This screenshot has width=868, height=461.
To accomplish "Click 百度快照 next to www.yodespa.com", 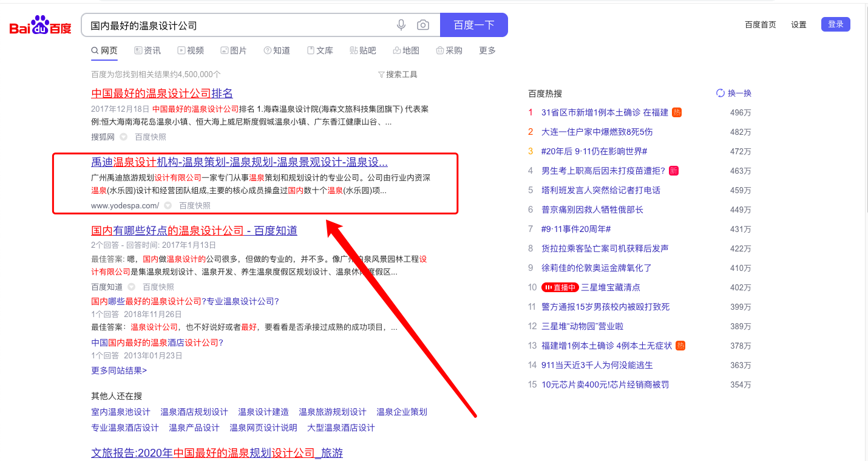I will click(x=195, y=206).
